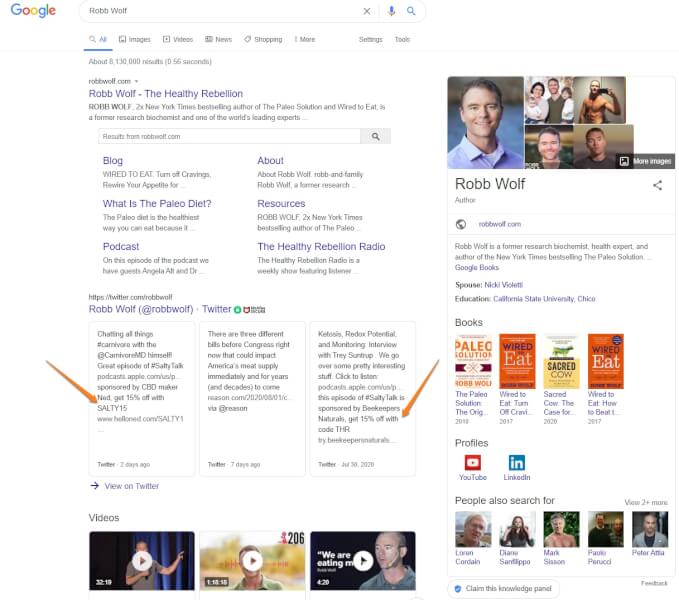Clear the search box with the X icon
The width and height of the screenshot is (679, 600).
click(366, 11)
